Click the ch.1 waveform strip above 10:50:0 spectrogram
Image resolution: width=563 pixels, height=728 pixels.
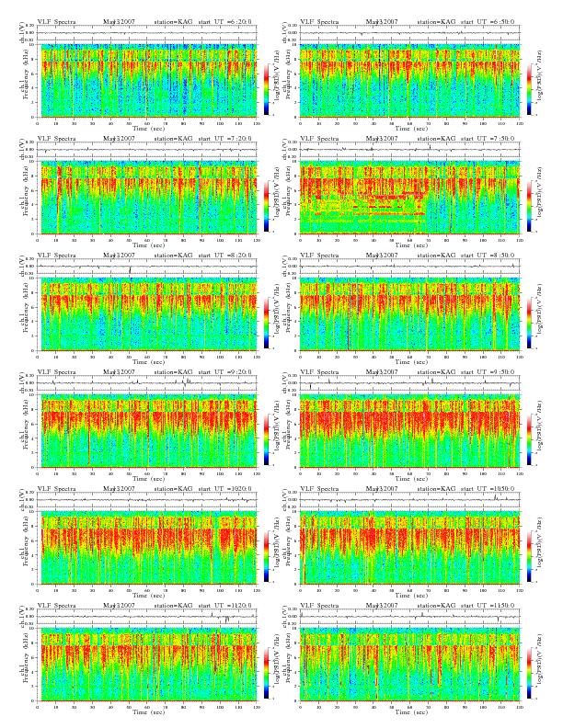[x=410, y=500]
